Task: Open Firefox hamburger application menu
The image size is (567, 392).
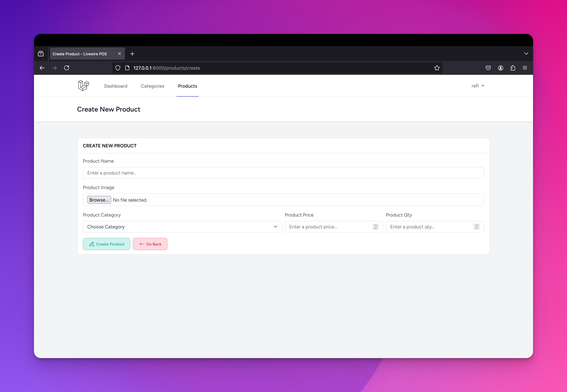Action: click(x=525, y=68)
